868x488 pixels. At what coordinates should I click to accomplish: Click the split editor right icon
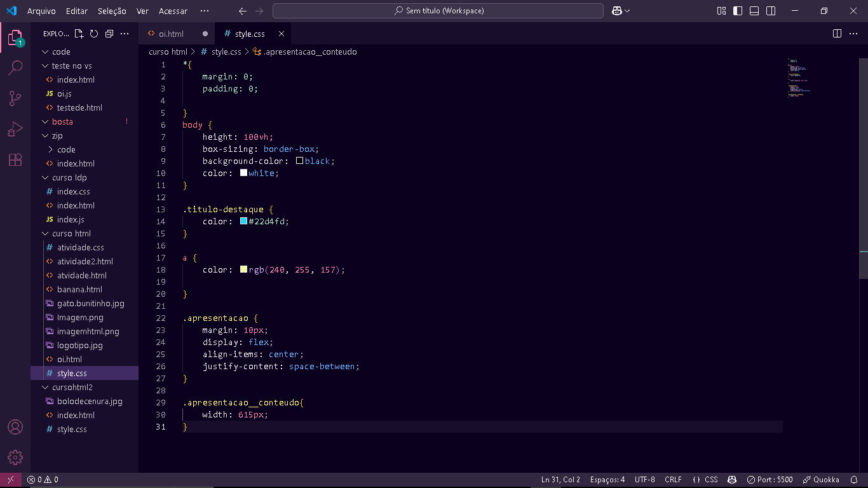click(837, 34)
